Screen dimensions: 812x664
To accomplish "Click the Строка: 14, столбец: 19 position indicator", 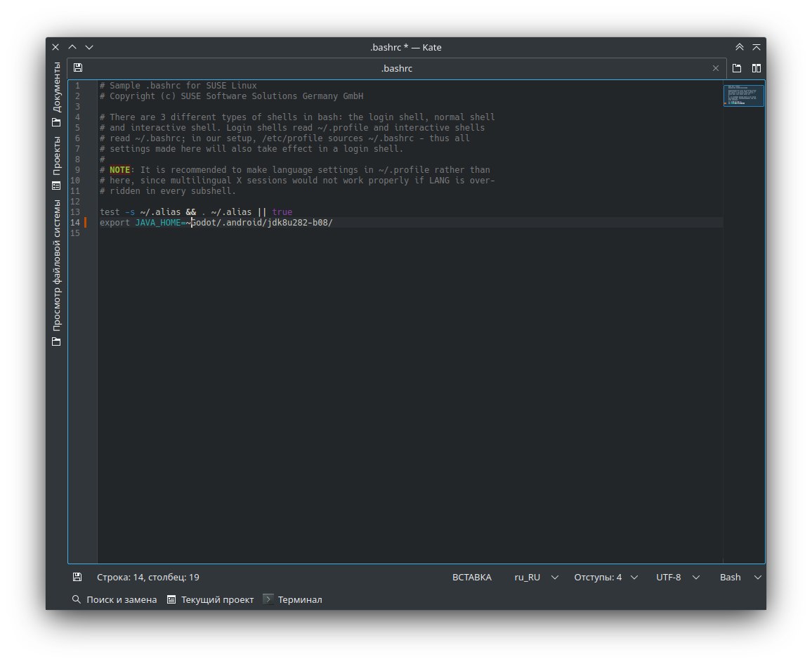I will [148, 577].
